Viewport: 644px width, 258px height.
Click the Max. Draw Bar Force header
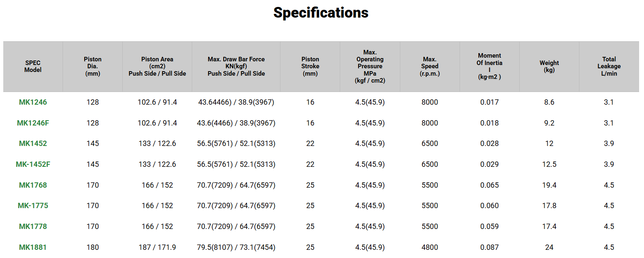pos(236,66)
